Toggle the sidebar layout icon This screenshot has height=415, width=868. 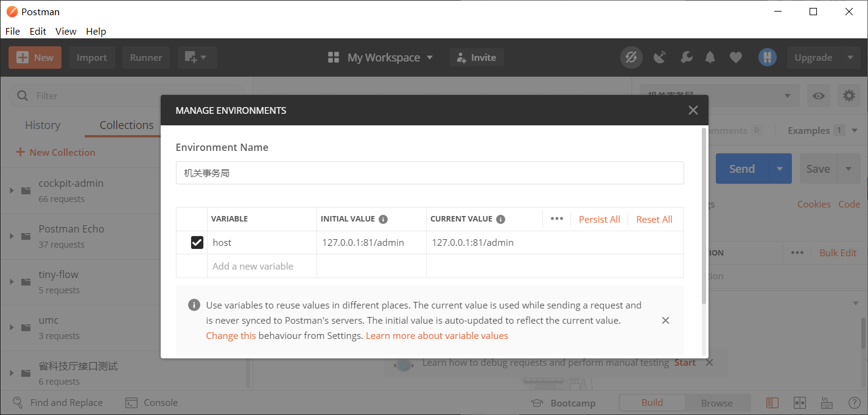tap(772, 403)
